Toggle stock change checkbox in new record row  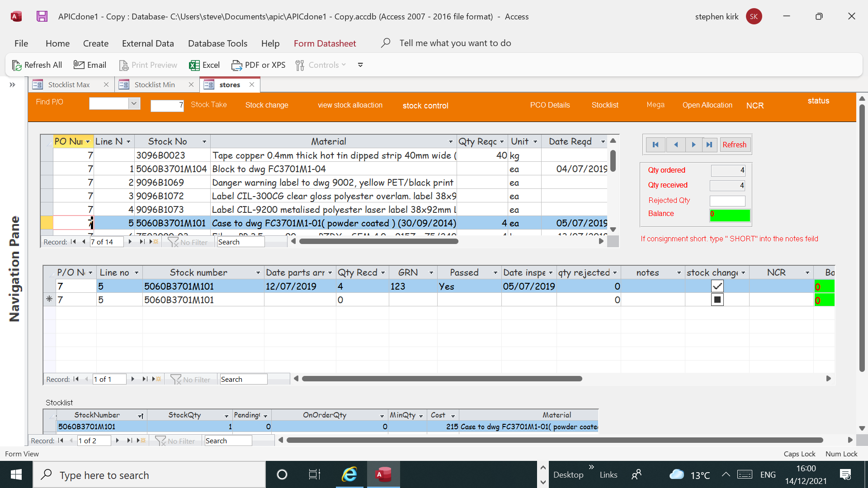point(717,300)
